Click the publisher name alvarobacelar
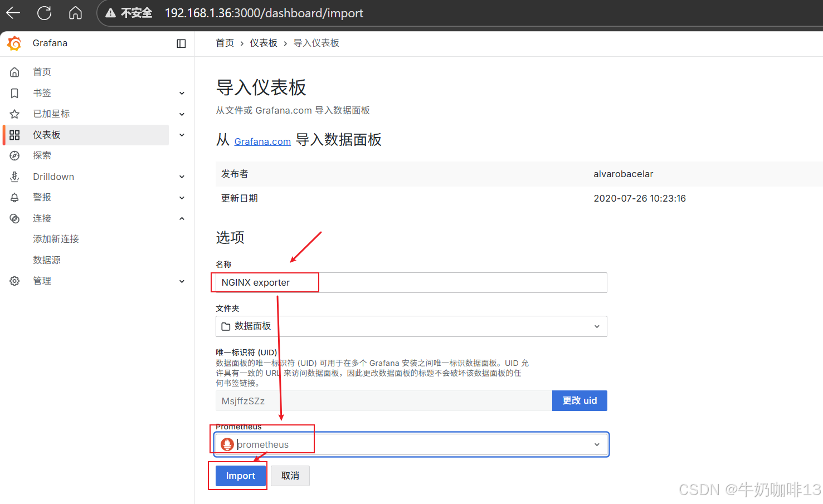The width and height of the screenshot is (823, 504). 624,174
